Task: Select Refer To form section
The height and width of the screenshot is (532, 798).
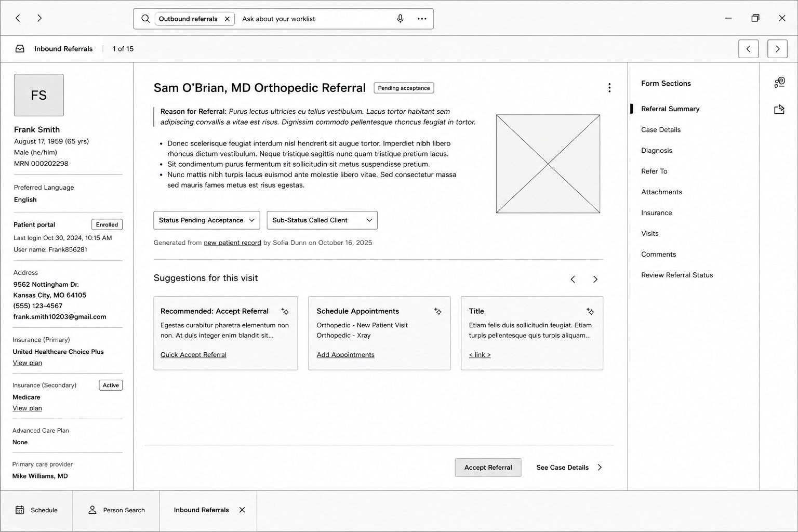Action: [654, 171]
